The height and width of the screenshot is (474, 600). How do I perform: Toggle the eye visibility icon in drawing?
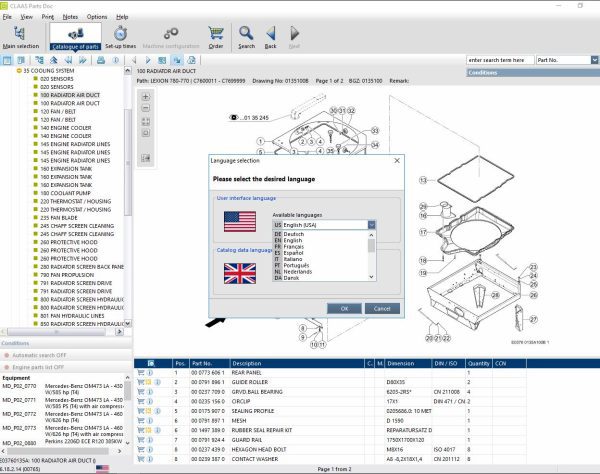[x=234, y=117]
